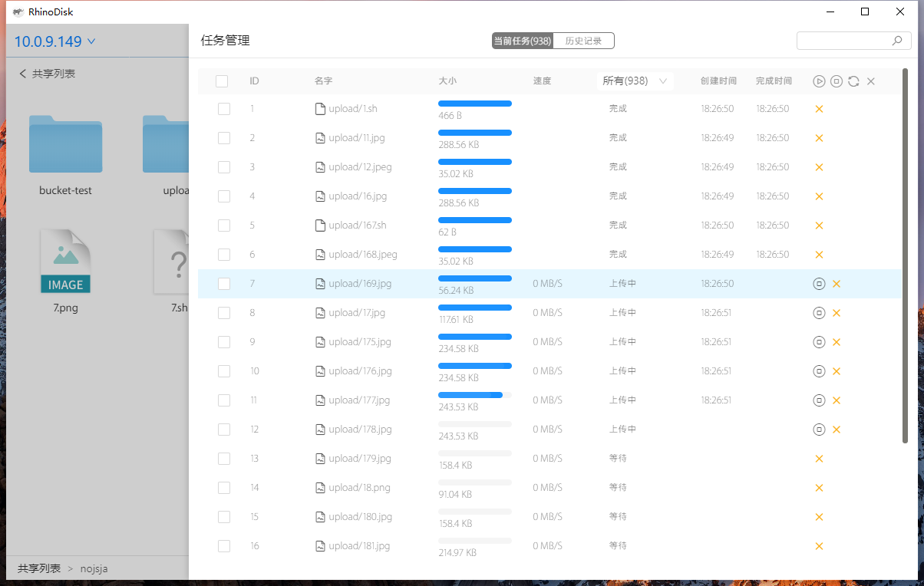Click 共享列表 in the bottom breadcrumb

(x=39, y=568)
